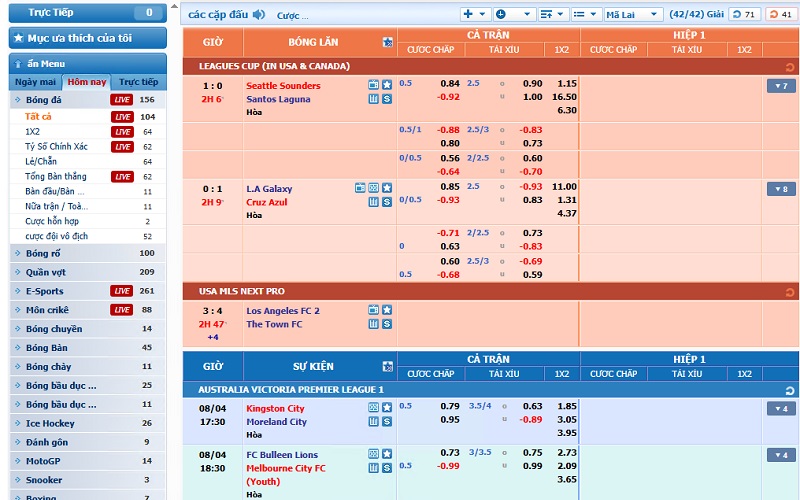Star the Los Angeles FC 2 match
Viewport: 800px width, 500px height.
pos(387,310)
